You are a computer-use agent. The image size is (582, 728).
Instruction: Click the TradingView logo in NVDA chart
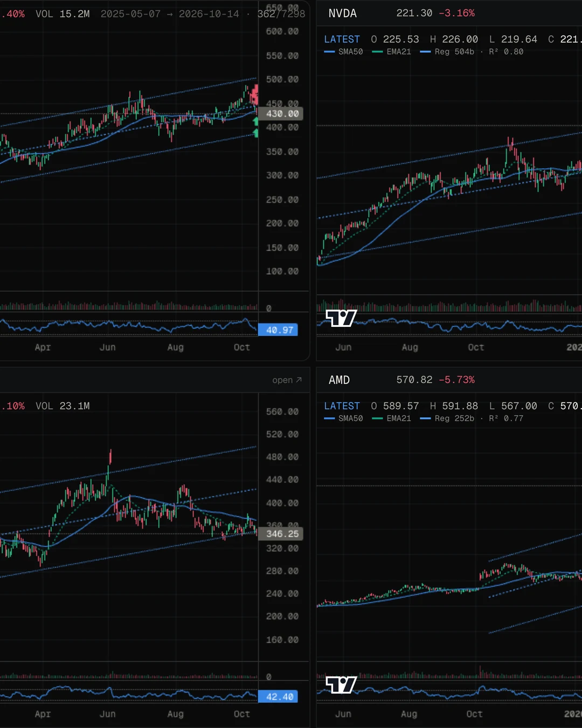[341, 318]
